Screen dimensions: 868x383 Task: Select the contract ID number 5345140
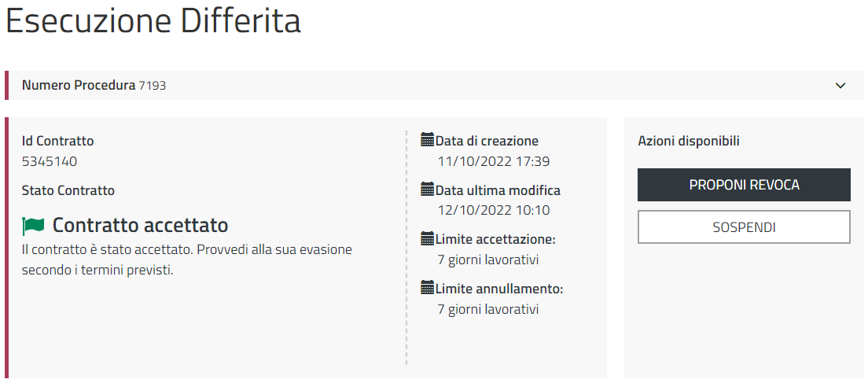pos(50,162)
